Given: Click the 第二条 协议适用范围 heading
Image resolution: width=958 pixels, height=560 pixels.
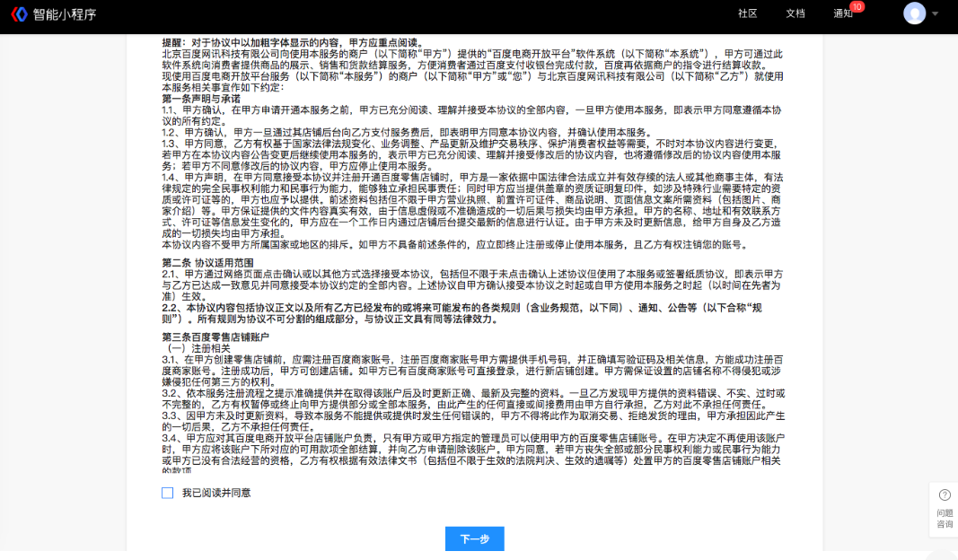Looking at the screenshot, I should 207,263.
